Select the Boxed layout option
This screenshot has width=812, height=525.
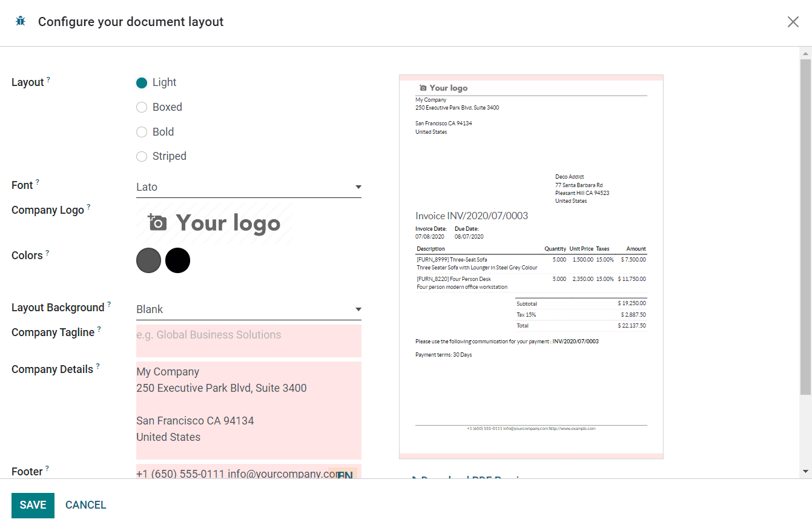[142, 107]
